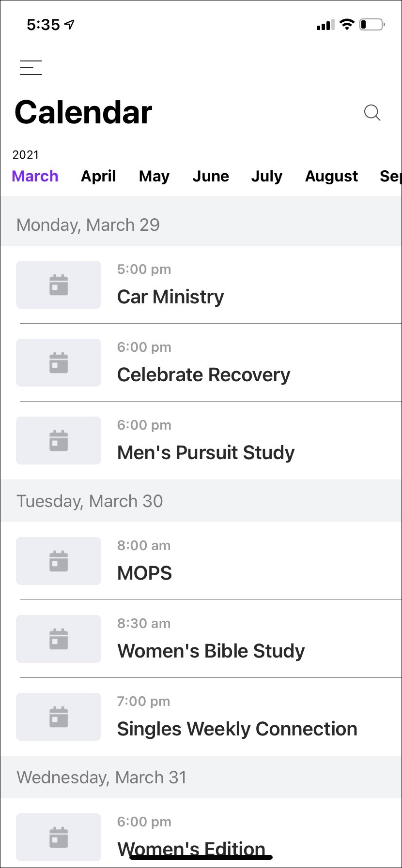402x868 pixels.
Task: Switch to the May tab
Action: coord(154,176)
